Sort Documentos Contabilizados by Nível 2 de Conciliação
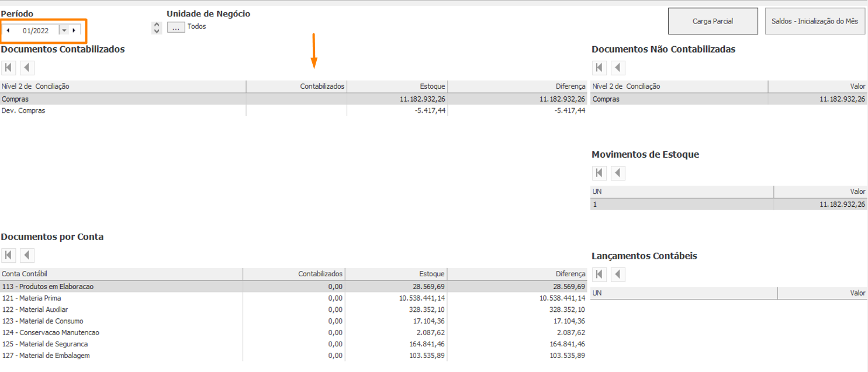 tap(123, 86)
